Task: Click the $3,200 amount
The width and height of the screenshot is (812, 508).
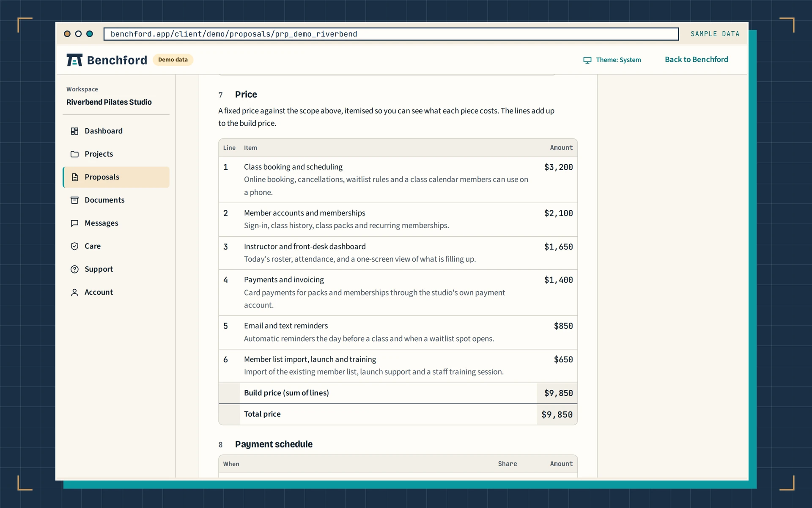Action: pos(558,167)
